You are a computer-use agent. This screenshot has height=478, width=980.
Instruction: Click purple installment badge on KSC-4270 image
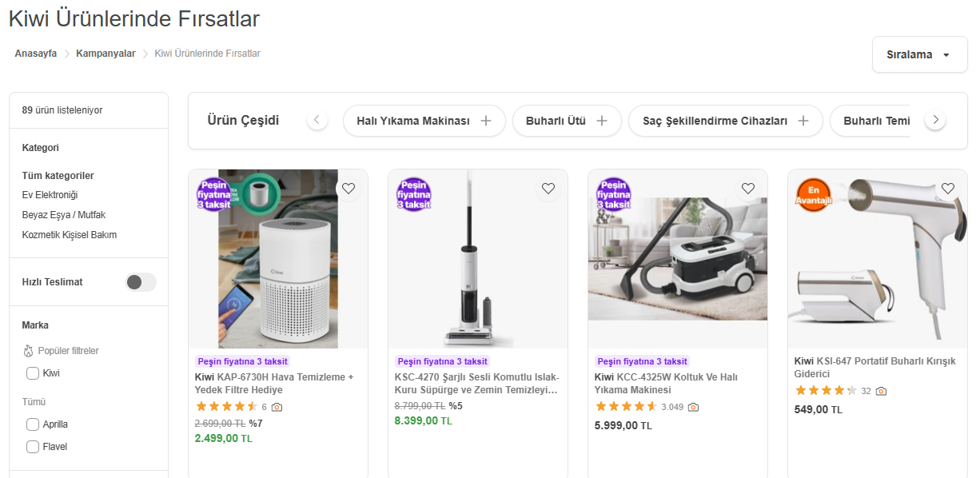point(414,194)
